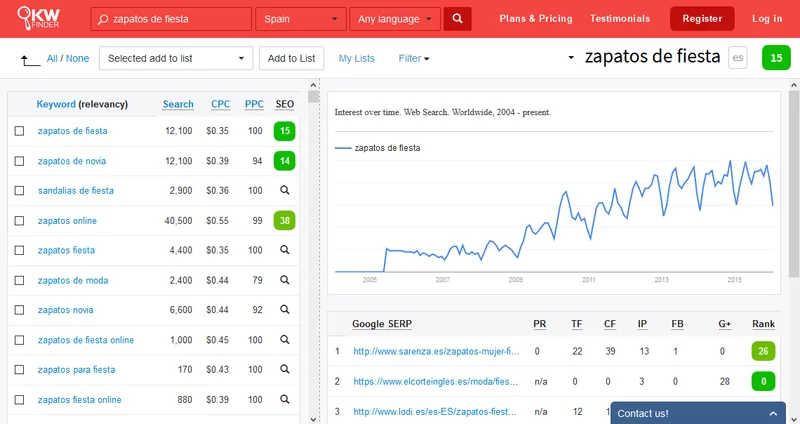The image size is (800, 424).
Task: Toggle checkbox for zapatos de fiesta online
Action: pos(19,340)
